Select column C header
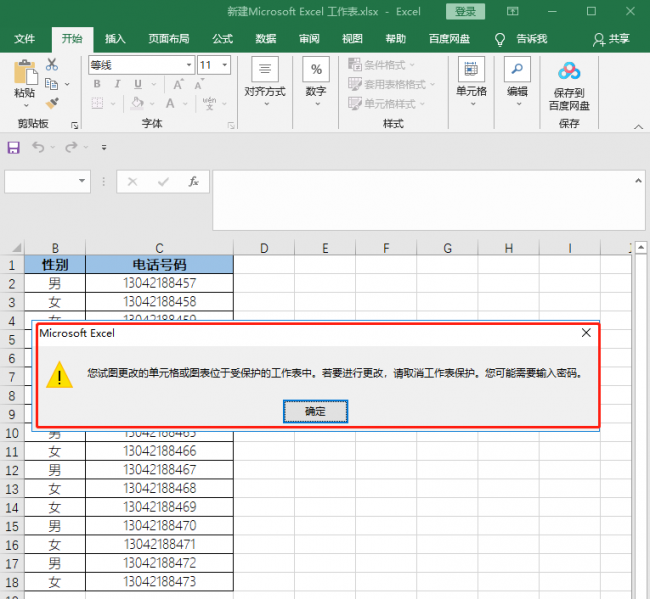Viewport: 650px width, 599px height. [x=159, y=248]
